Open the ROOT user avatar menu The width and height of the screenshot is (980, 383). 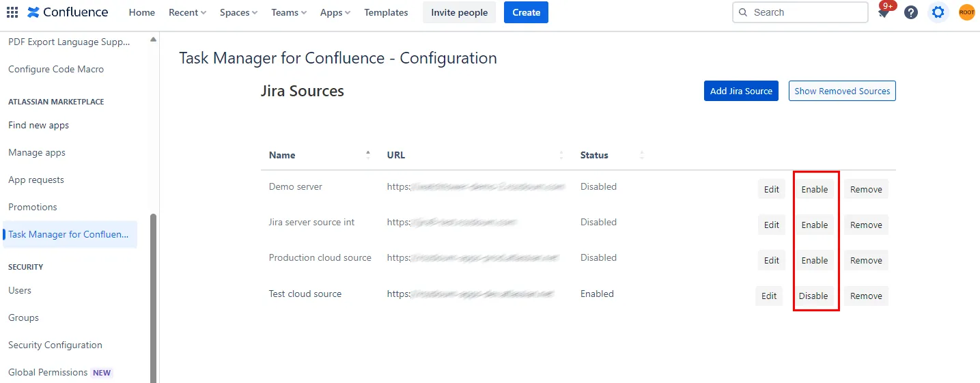click(967, 12)
